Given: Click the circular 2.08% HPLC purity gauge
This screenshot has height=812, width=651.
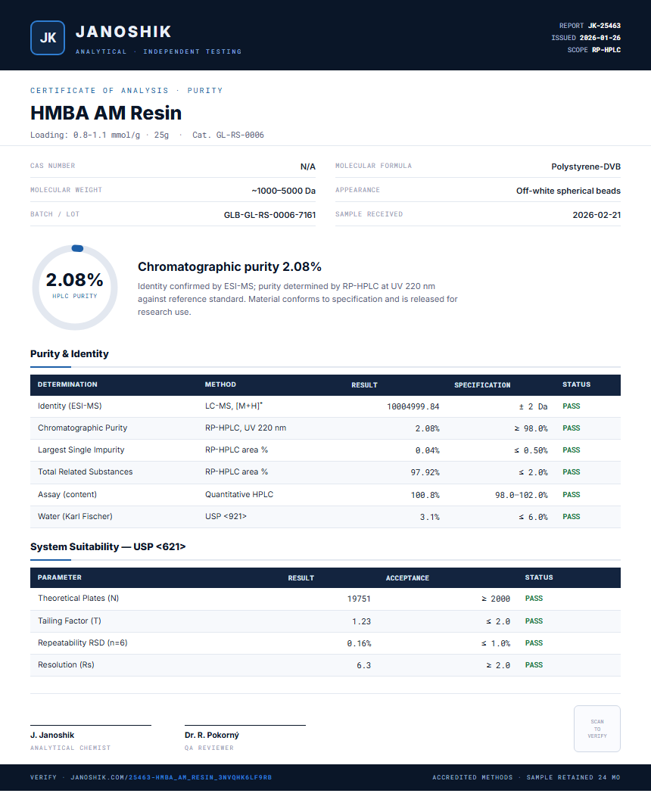Looking at the screenshot, I should click(x=75, y=288).
